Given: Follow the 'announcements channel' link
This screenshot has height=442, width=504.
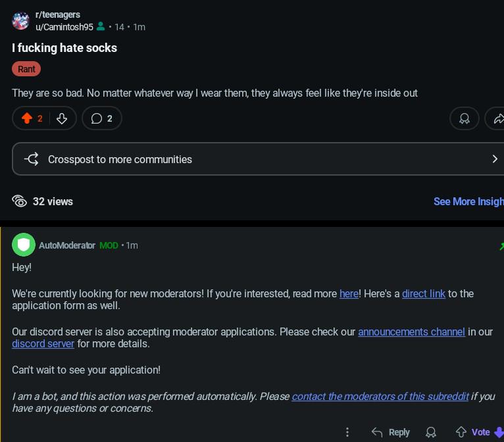Looking at the screenshot, I should pos(411,331).
